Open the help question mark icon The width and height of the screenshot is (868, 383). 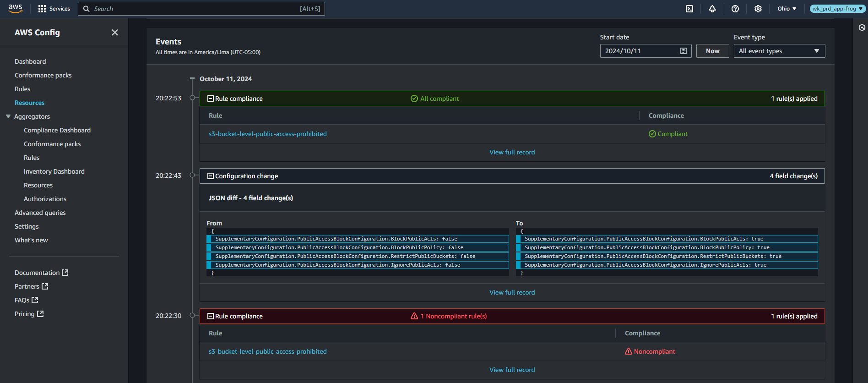pyautogui.click(x=735, y=9)
